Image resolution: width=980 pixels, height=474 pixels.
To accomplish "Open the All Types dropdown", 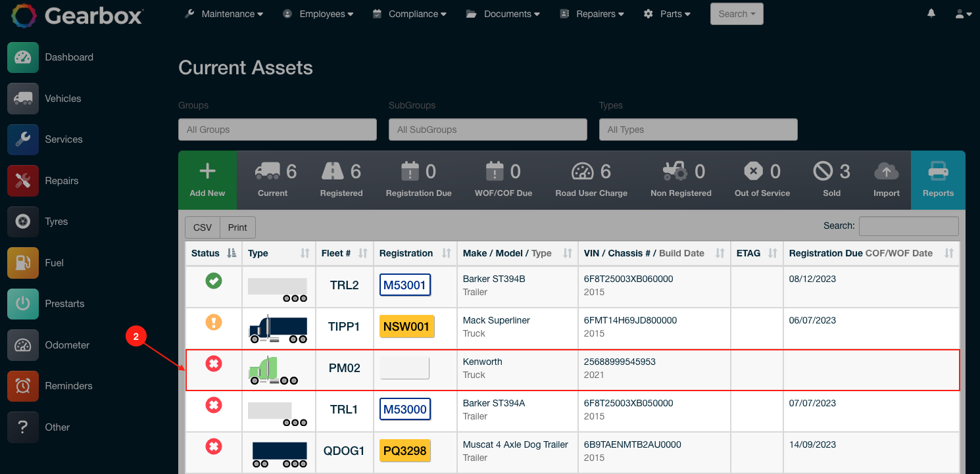I will point(698,130).
